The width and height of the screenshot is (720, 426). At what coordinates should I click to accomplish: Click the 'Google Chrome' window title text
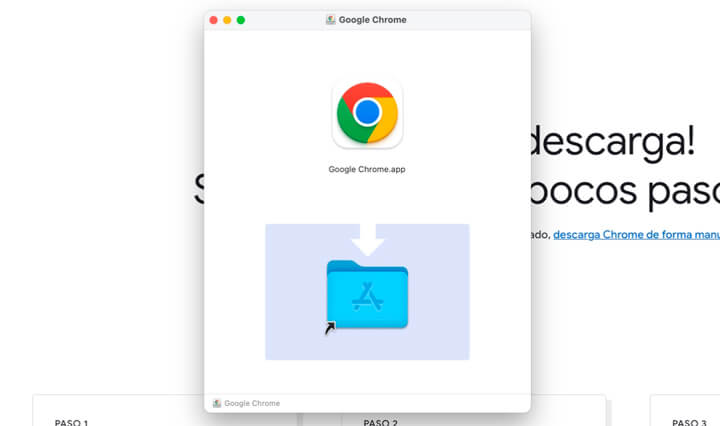[x=372, y=20]
